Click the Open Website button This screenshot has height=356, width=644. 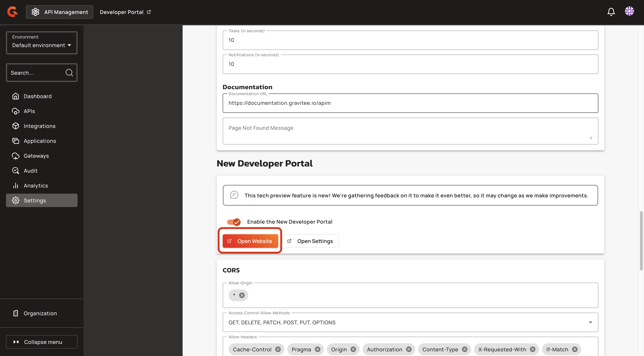pos(250,241)
